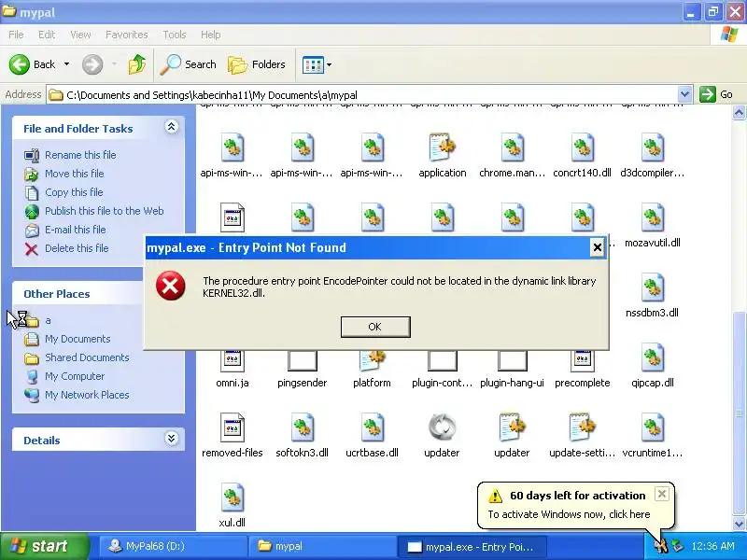The image size is (747, 560).
Task: Switch to mypal folder taskbar item
Action: [322, 546]
